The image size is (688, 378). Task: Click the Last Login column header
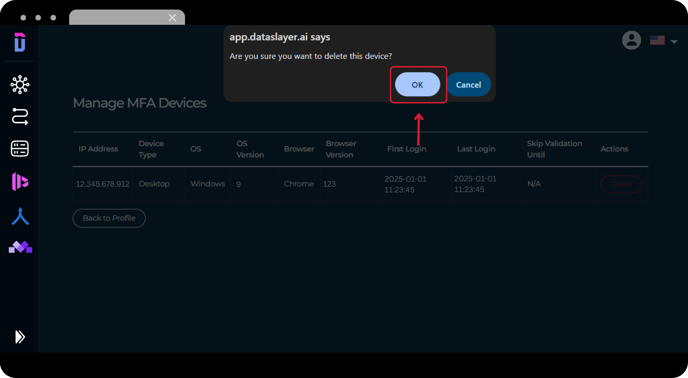pyautogui.click(x=476, y=149)
